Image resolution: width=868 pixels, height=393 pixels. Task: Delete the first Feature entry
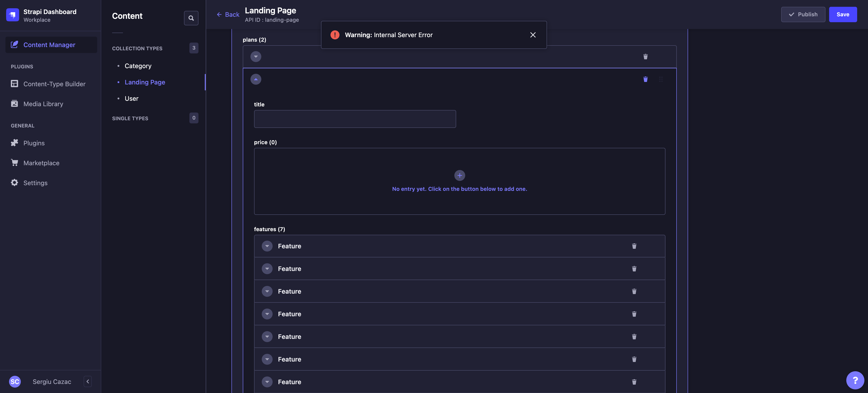[x=634, y=246]
